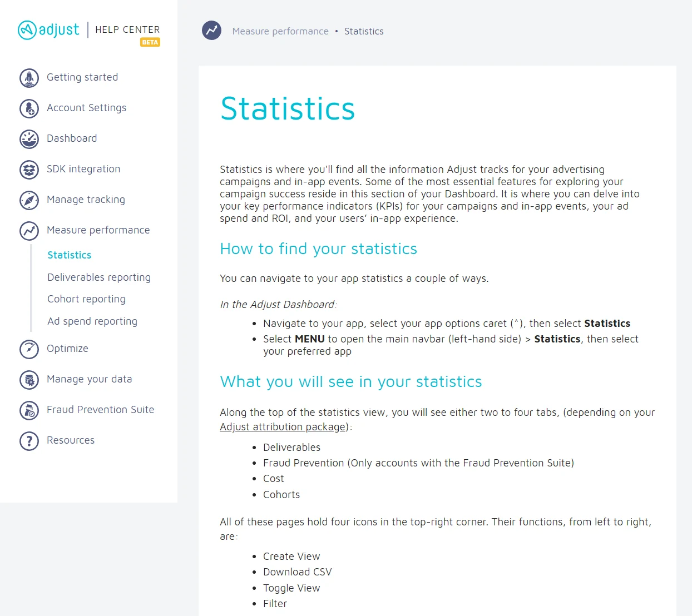The height and width of the screenshot is (616, 692).
Task: Go to the Dashboard section
Action: [x=72, y=138]
